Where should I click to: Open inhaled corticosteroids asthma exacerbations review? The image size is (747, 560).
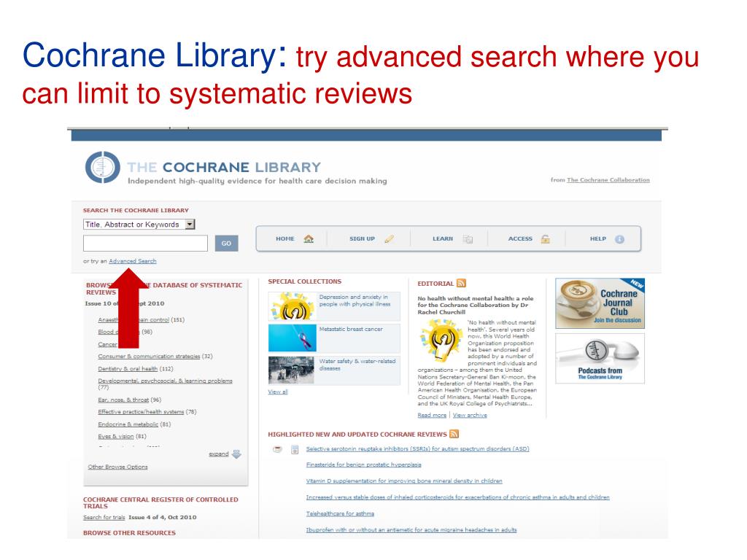[458, 497]
